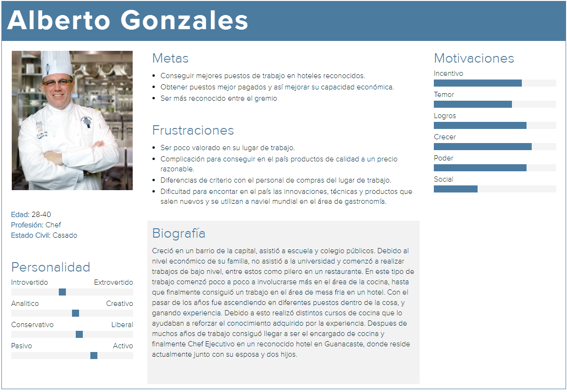Click the Personalidad heading
This screenshot has height=392, width=567.
pyautogui.click(x=51, y=267)
